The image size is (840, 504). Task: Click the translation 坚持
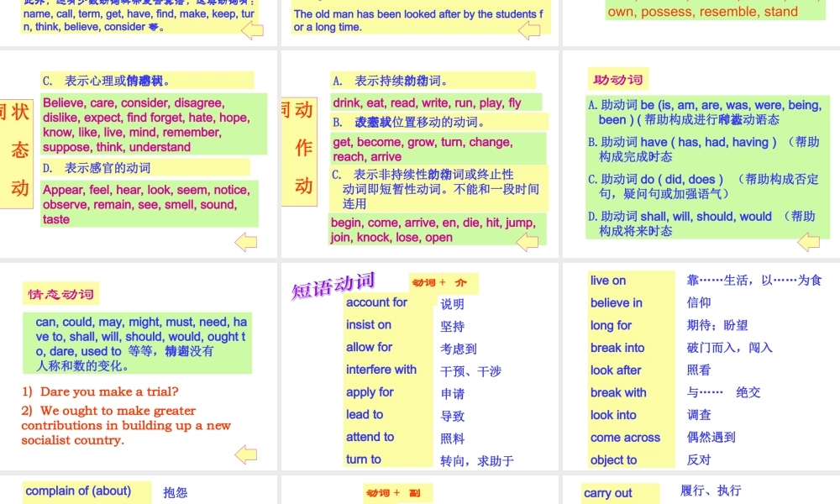tap(452, 327)
